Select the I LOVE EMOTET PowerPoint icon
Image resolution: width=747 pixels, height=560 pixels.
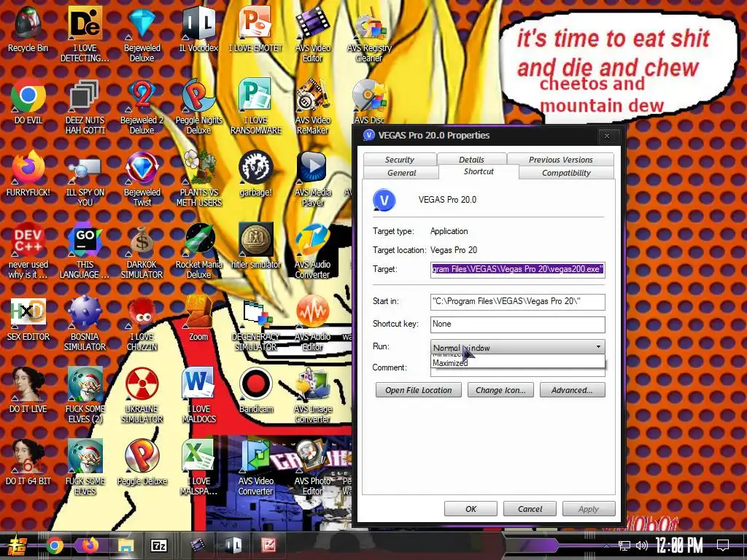[256, 29]
